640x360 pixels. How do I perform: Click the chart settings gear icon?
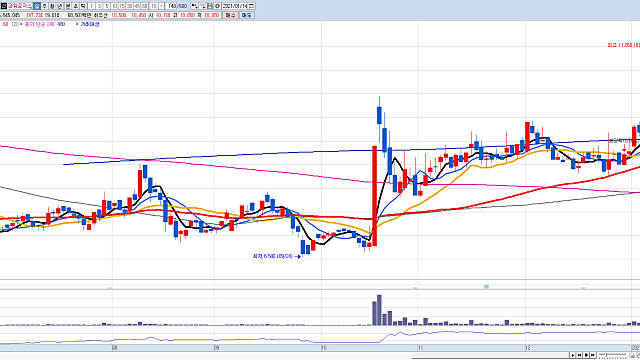point(217,6)
